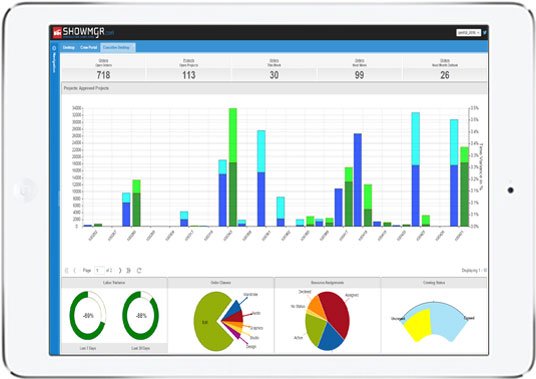
Task: Select the Studio slice label
Action: coord(254,338)
